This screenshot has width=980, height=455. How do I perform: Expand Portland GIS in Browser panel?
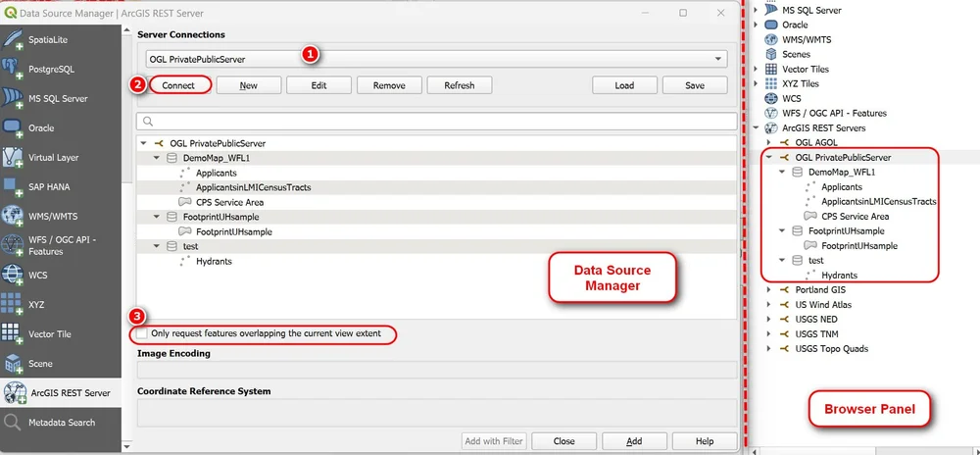click(768, 290)
